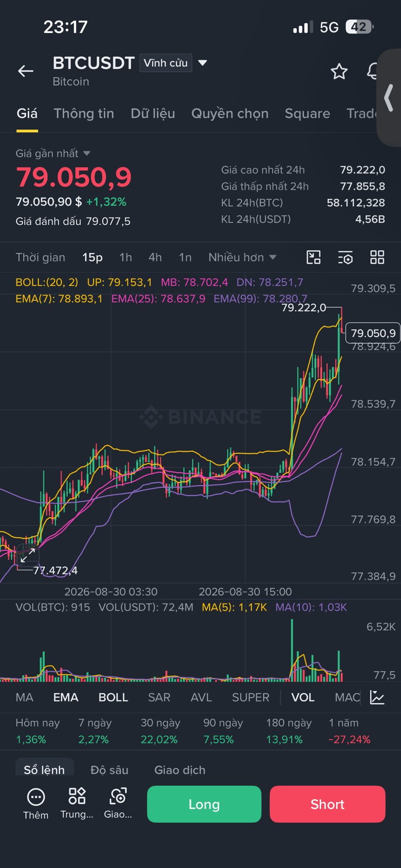The width and height of the screenshot is (401, 868).
Task: Tap the Giá cao nhất 24h value 79.222,0
Action: (363, 170)
